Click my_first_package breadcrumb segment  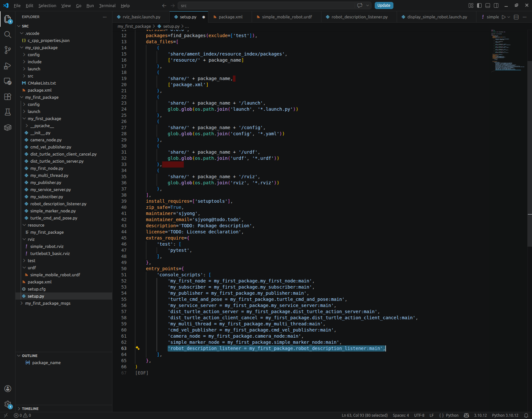click(134, 26)
